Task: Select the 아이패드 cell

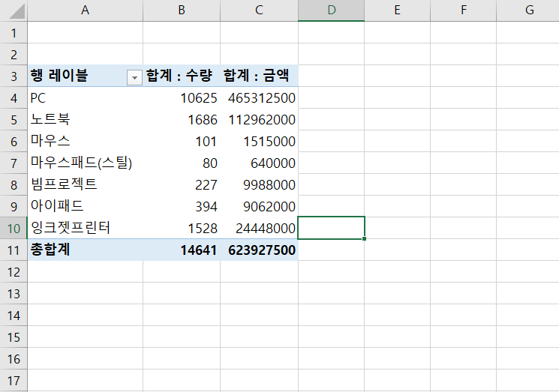Action: (x=85, y=207)
